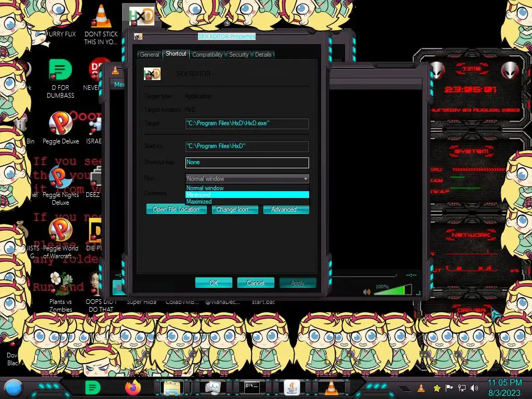Select the Super Hilda desktop item

(141, 302)
